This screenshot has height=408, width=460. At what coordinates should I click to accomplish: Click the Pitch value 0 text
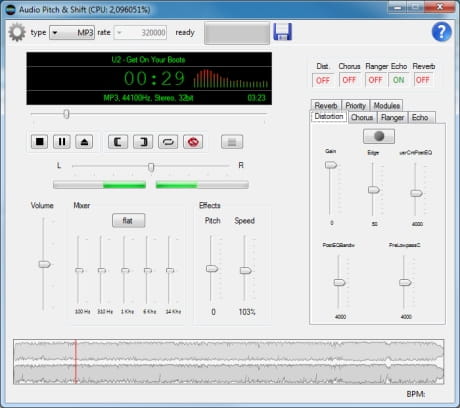point(213,312)
